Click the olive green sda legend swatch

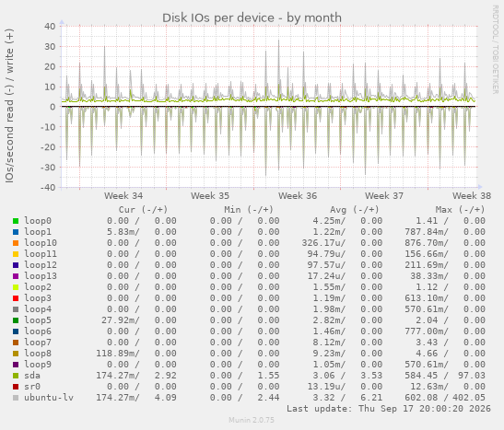pos(16,376)
